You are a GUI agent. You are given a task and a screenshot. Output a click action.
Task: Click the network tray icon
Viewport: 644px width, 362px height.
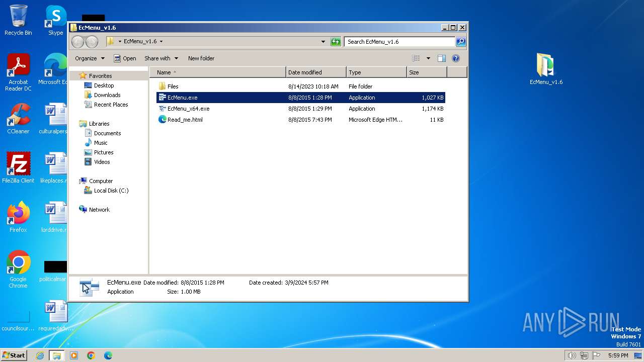pos(584,355)
